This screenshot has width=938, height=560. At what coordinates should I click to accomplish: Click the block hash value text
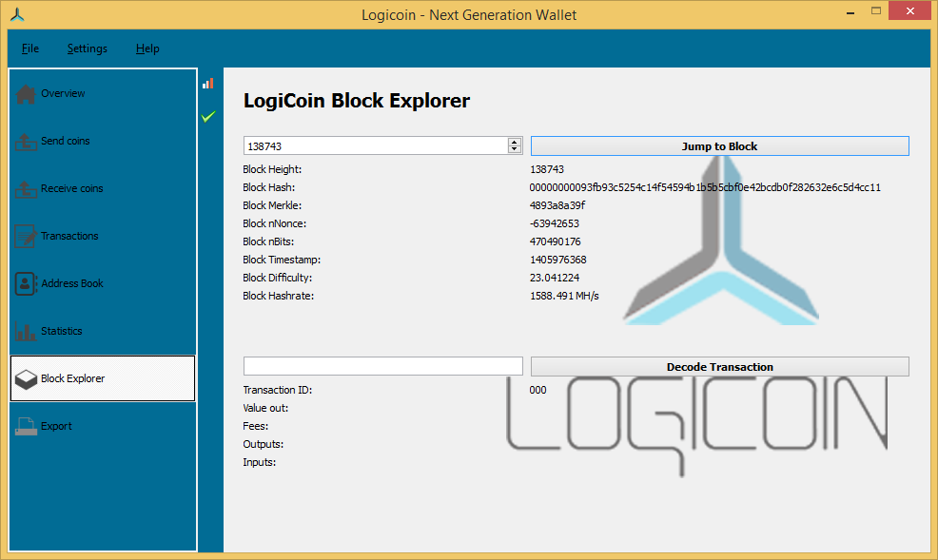(x=705, y=187)
